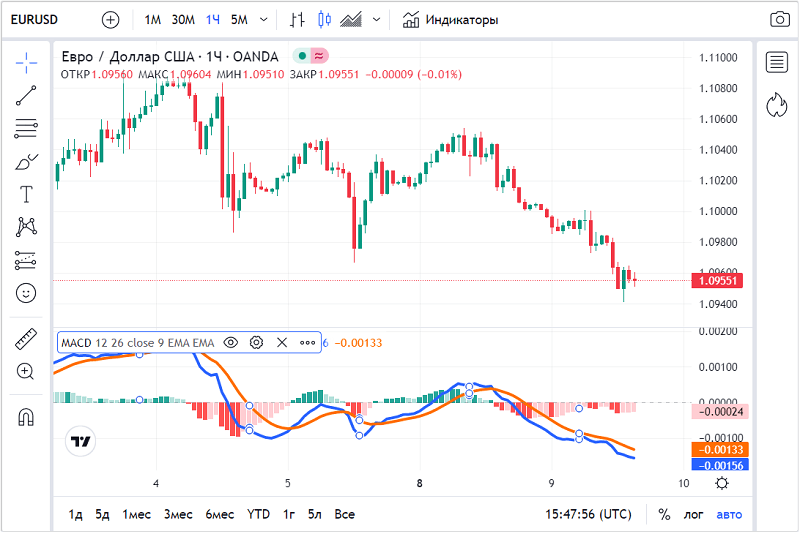Toggle percent scale mode
This screenshot has width=800, height=534.
pyautogui.click(x=664, y=514)
